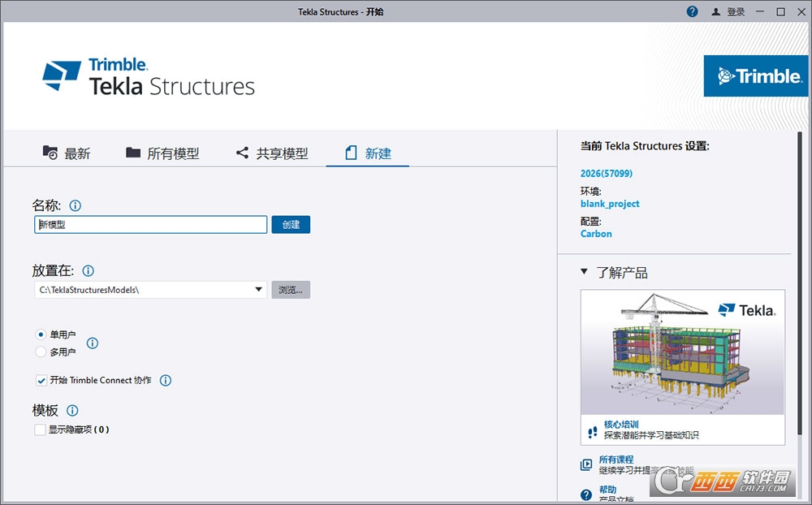The width and height of the screenshot is (812, 505).
Task: Collapse the 了解产品 section
Action: click(584, 271)
